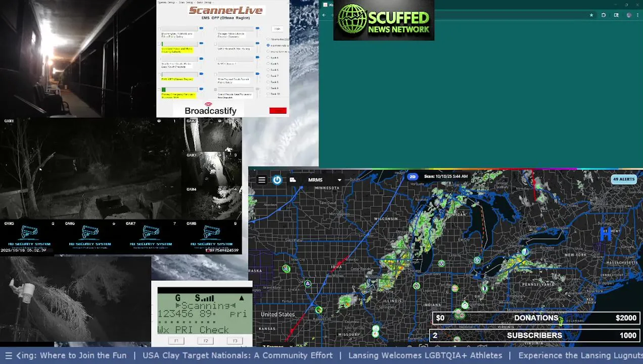Click the scanner LCD Scanning readout
Viewport: 643px width, 364px height.
pyautogui.click(x=205, y=306)
